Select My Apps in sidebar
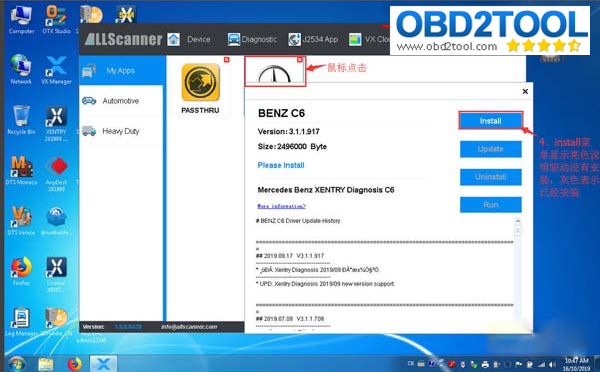600x372 pixels. coord(121,70)
